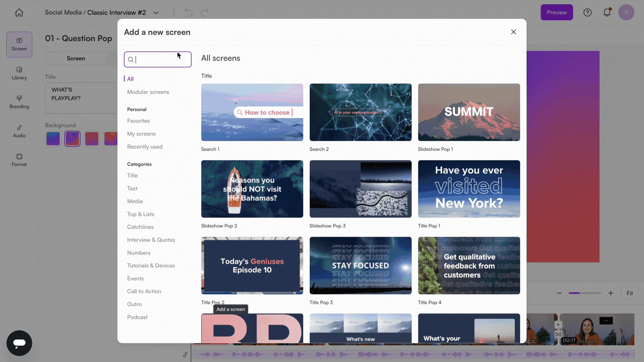Screen dimensions: 644x362
Task: Show Recently used screens
Action: [145, 147]
